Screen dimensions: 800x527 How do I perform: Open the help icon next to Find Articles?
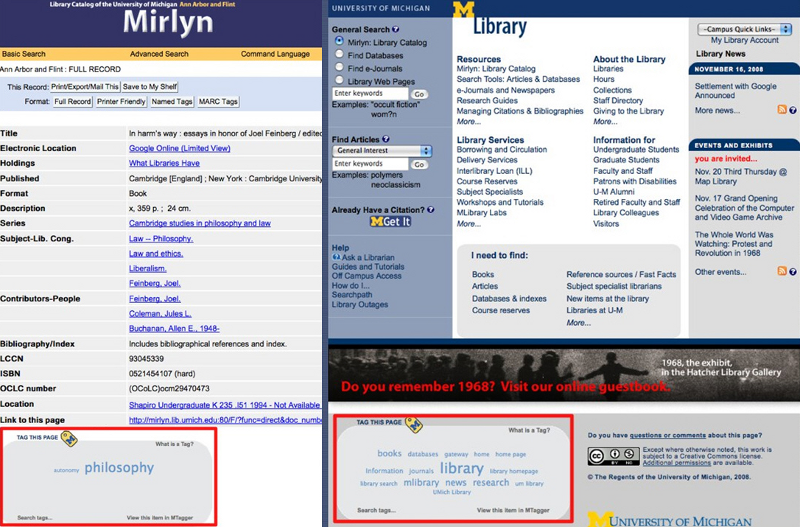(382, 137)
